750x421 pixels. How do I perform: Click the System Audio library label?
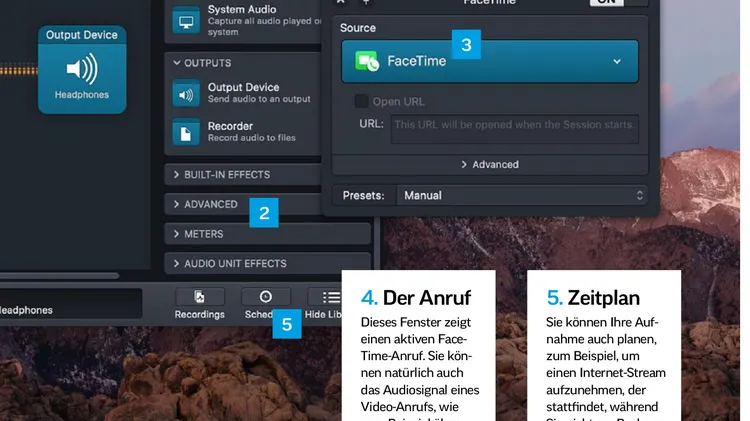[242, 10]
